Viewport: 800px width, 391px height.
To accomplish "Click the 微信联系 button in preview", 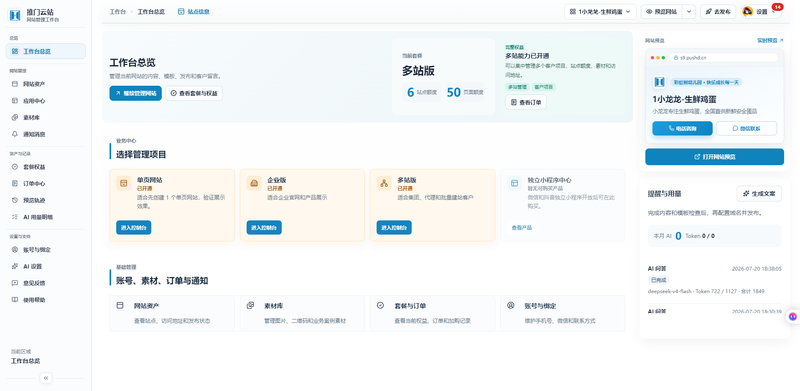I will click(x=746, y=129).
